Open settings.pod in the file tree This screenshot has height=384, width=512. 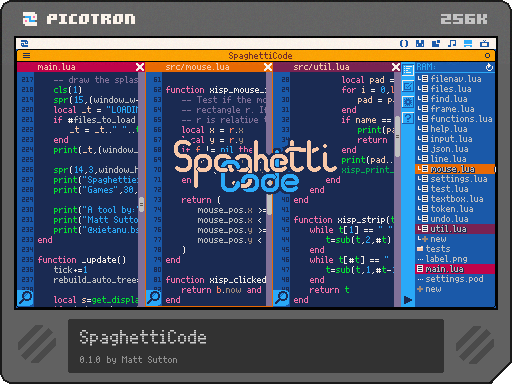coord(455,279)
